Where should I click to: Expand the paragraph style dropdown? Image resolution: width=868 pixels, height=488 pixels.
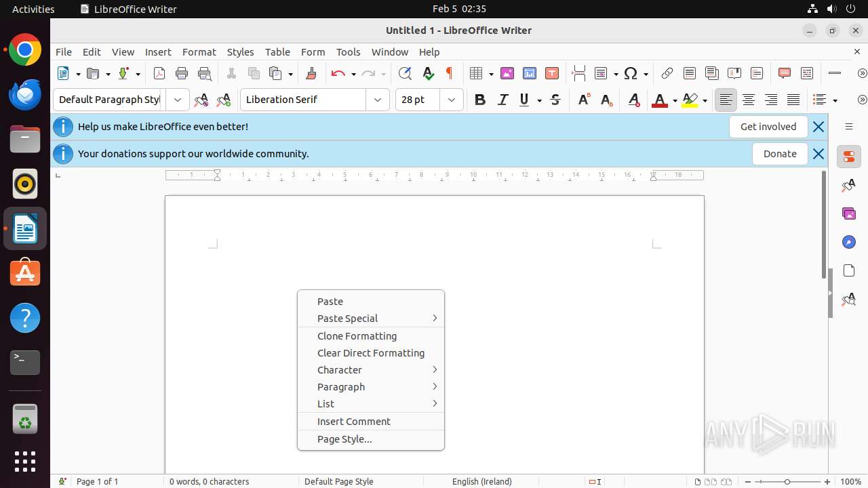(178, 100)
